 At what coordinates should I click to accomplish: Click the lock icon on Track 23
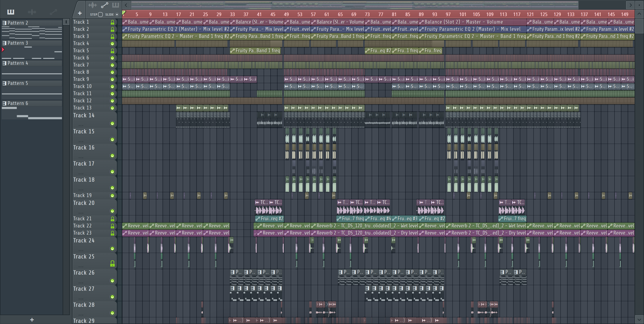112,233
